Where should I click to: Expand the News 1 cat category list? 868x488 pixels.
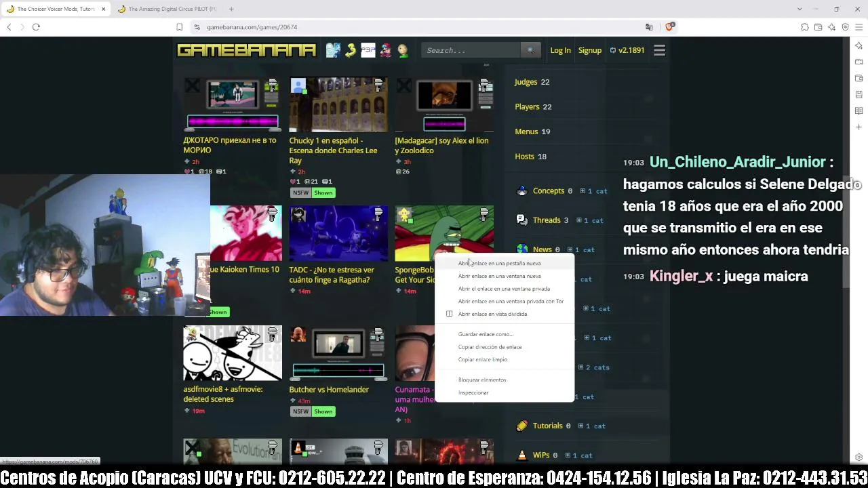581,250
